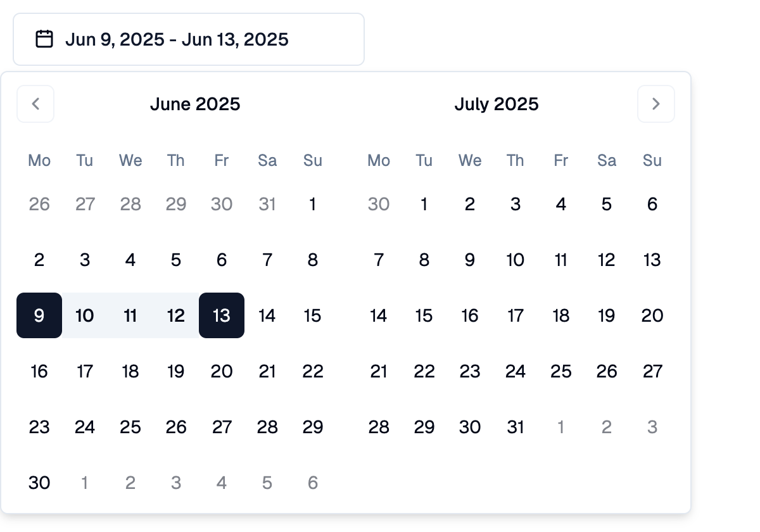The width and height of the screenshot is (760, 532).
Task: Choose July 16 in the July calendar
Action: [470, 315]
